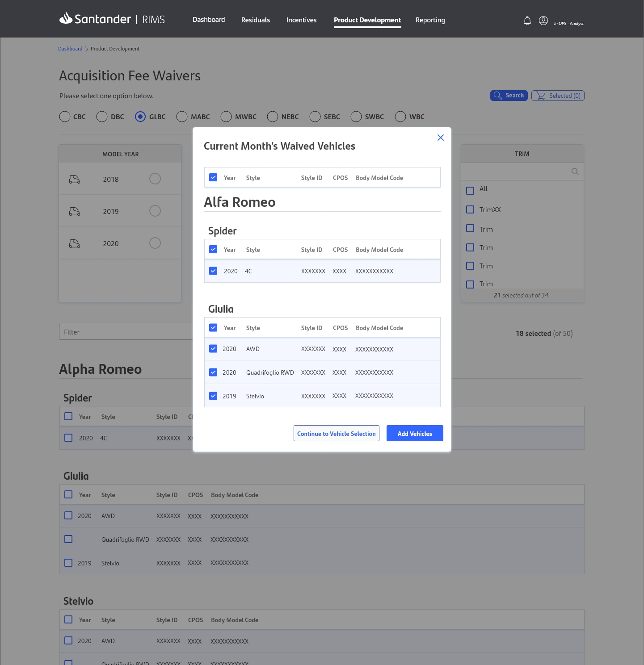Screen dimensions: 644x665
Task: Click the car icon beside 2018
Action: coord(75,179)
